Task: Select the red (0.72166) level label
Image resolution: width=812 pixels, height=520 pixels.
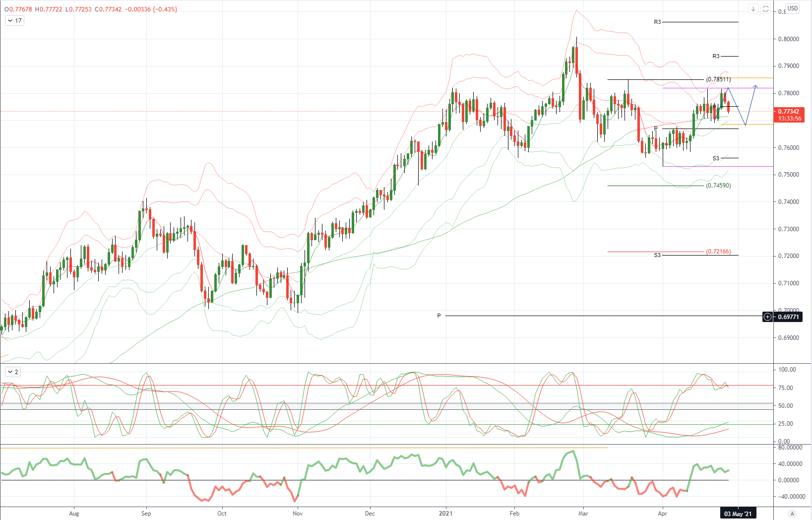Action: (x=718, y=252)
